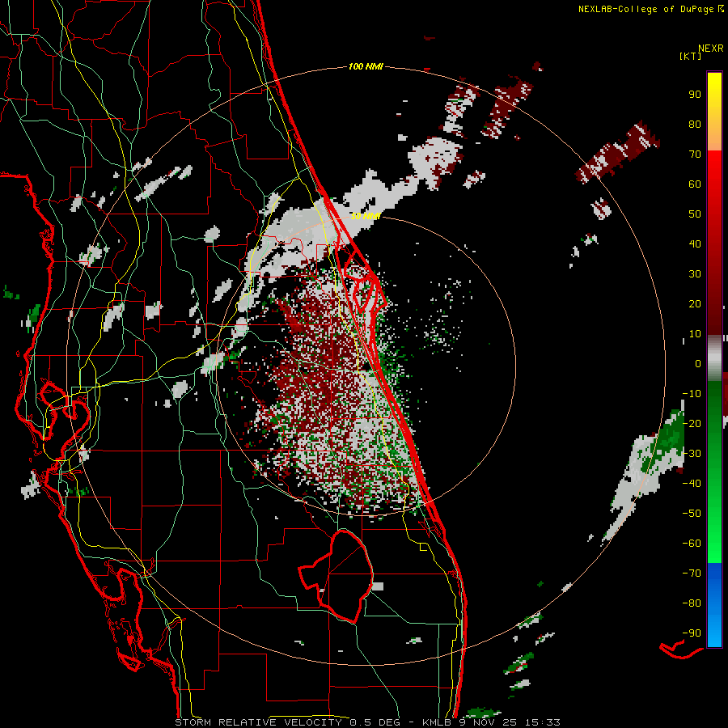The image size is (728, 728).
Task: Click the NEXLAB-College of DuPage title text
Action: coord(645,9)
